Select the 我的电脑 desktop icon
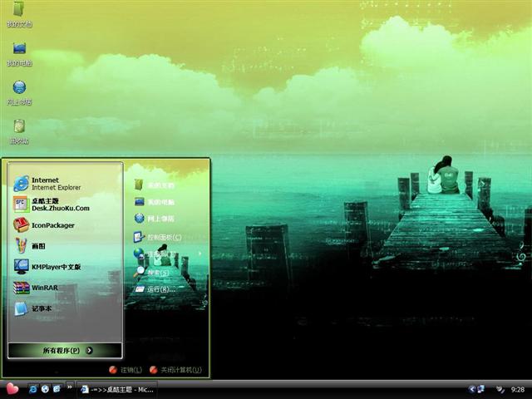The height and width of the screenshot is (399, 532). point(19,53)
